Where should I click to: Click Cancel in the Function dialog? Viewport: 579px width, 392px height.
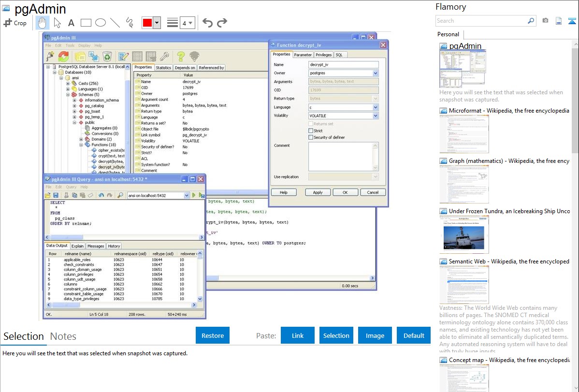point(373,192)
